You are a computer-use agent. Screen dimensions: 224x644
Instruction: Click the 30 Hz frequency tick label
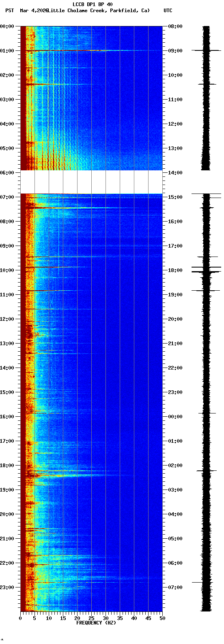106,618
